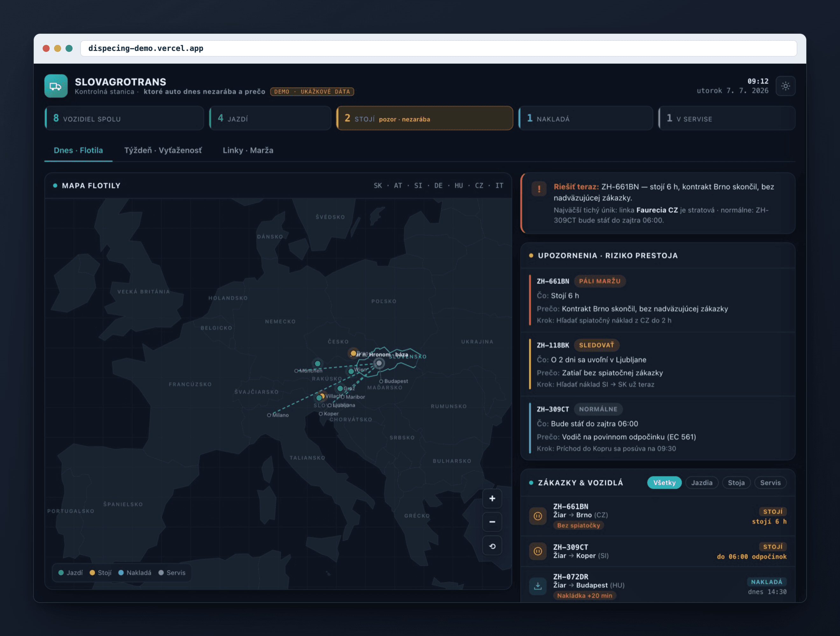Click the 1 Nakladá stat card
The height and width of the screenshot is (636, 840).
[x=585, y=118]
